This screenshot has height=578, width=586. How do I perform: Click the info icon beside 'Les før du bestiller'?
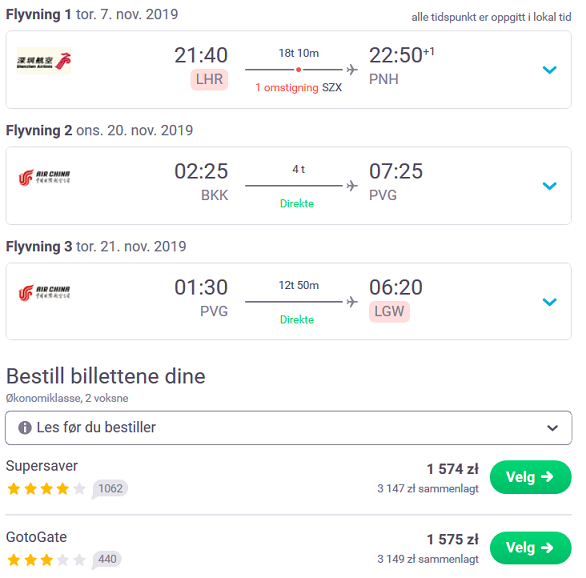pyautogui.click(x=25, y=427)
